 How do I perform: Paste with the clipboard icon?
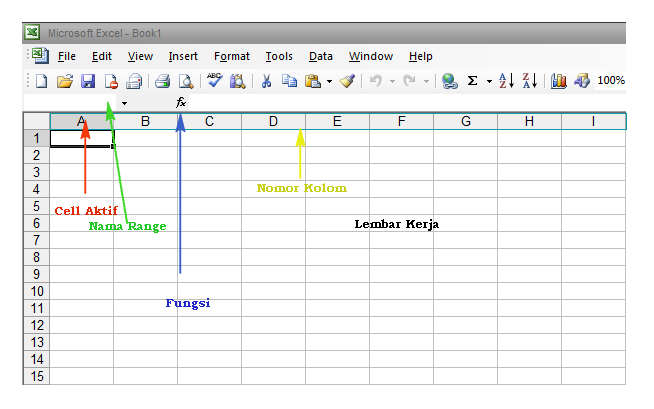(313, 81)
